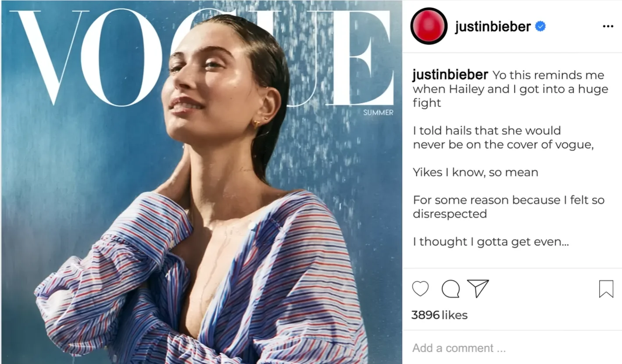Open the justinbieber username in the header
622x364 pixels.
(x=493, y=27)
